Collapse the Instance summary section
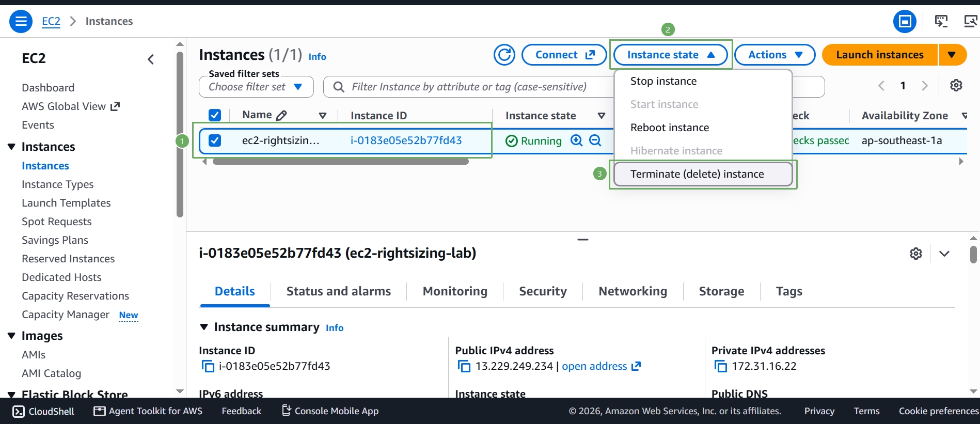 pos(204,327)
